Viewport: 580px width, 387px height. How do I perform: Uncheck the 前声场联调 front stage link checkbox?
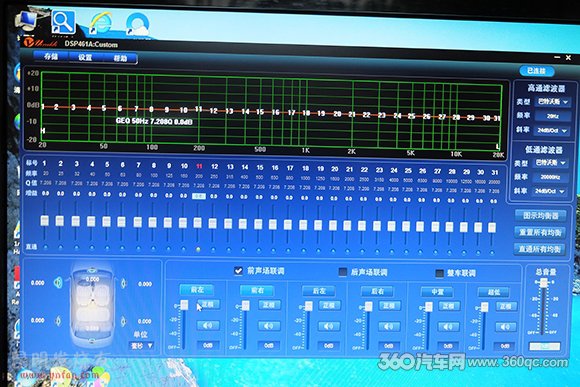point(239,271)
